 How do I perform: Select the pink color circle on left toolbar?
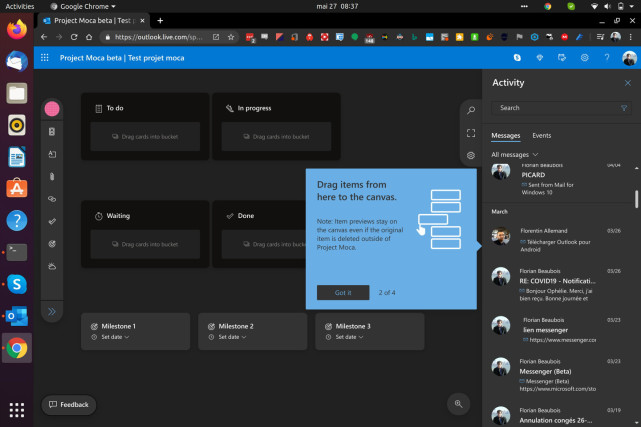pos(52,109)
